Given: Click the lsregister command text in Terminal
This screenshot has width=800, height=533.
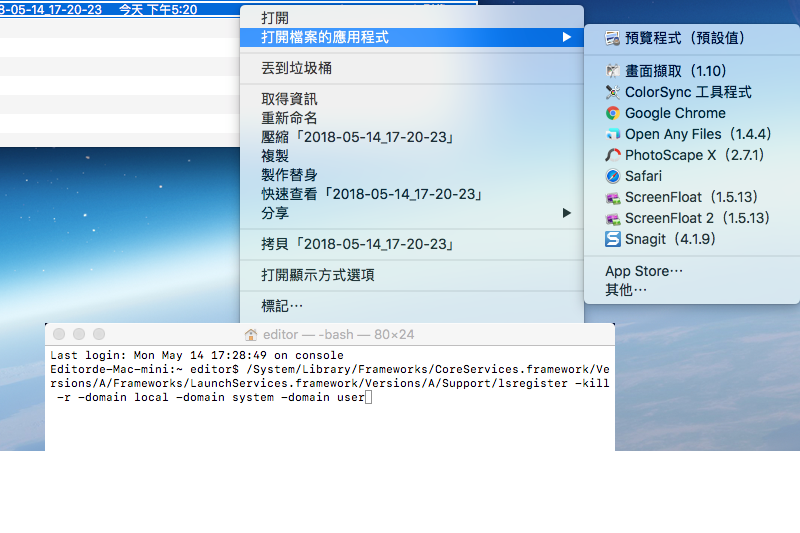Looking at the screenshot, I should (330, 383).
